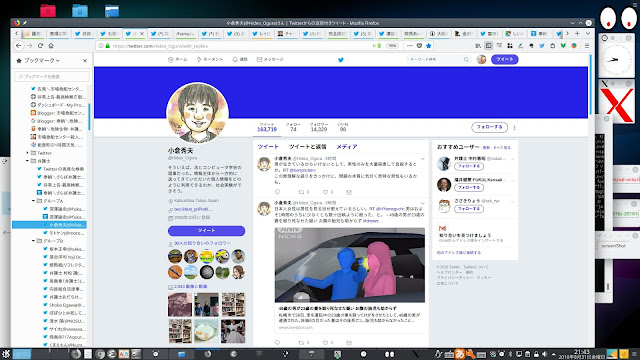The width and height of the screenshot is (640, 360).
Task: Open the news video card image
Action: (350, 265)
